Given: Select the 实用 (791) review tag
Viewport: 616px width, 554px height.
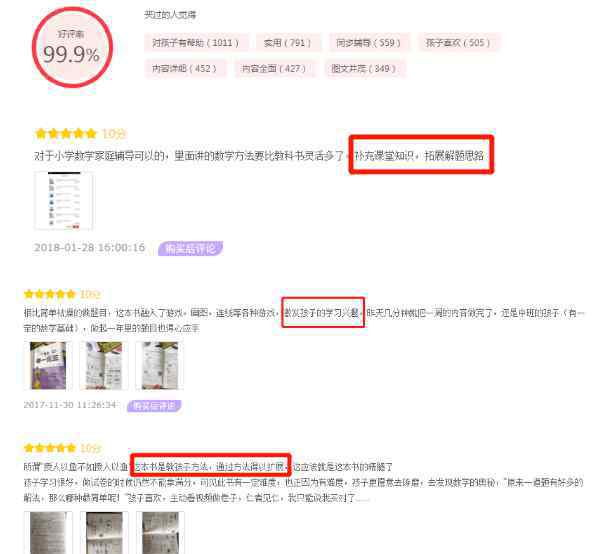Looking at the screenshot, I should pos(288,42).
